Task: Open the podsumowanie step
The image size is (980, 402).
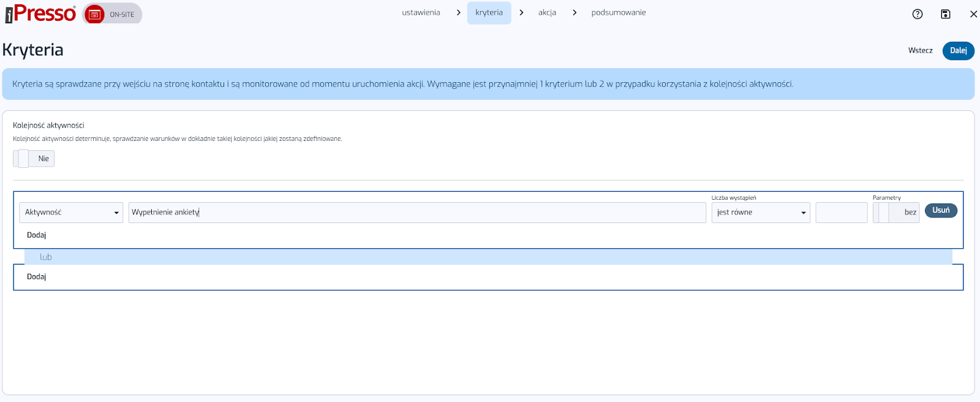Action: point(618,13)
